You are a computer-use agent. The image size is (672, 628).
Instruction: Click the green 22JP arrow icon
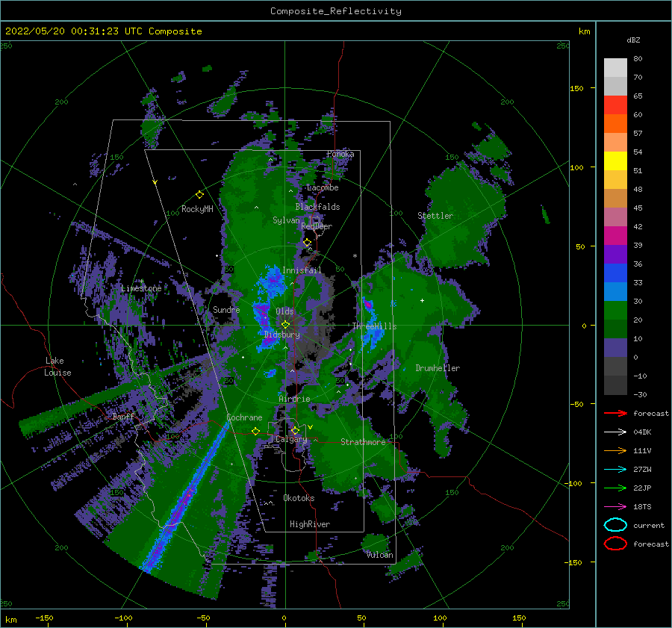615,488
